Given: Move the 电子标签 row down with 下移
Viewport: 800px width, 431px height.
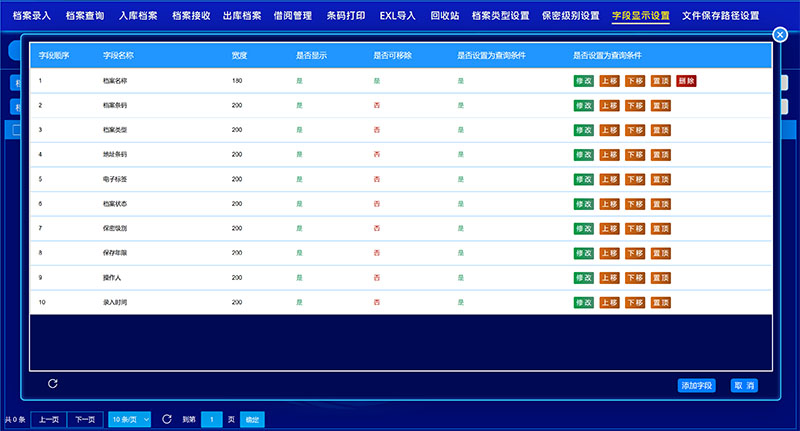Looking at the screenshot, I should [635, 179].
